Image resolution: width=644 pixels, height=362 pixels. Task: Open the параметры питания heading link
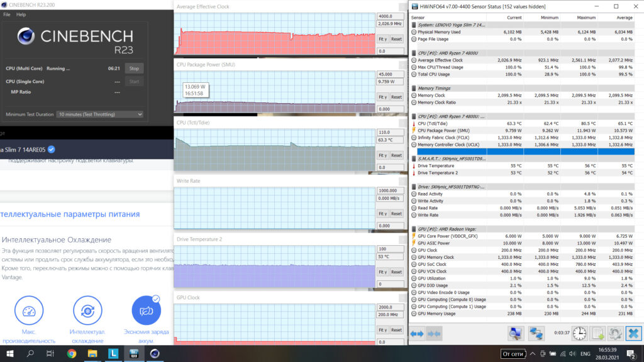click(70, 214)
